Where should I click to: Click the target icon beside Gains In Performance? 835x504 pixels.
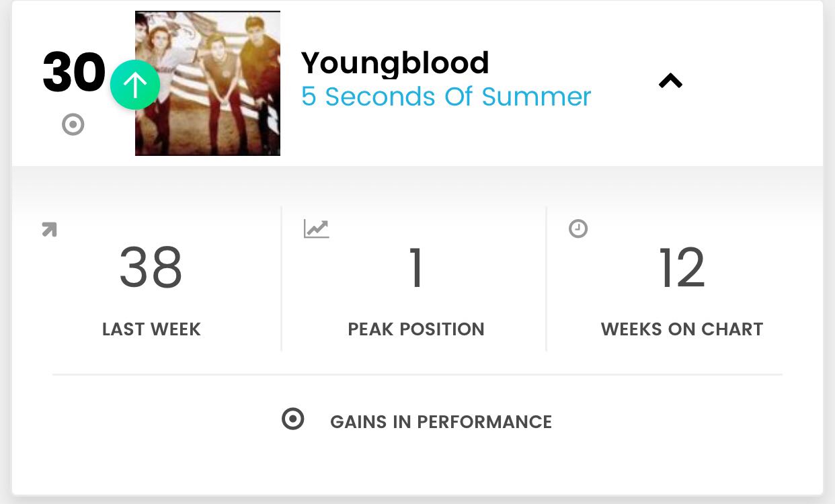(x=293, y=419)
